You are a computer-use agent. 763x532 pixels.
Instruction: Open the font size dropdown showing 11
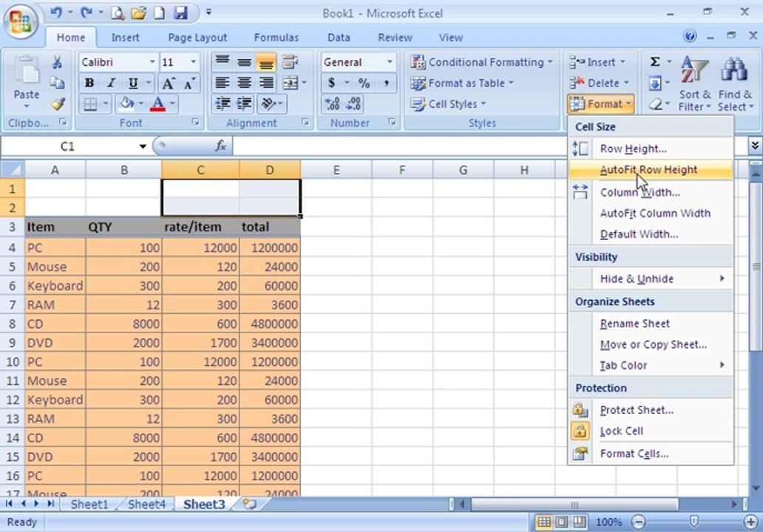(193, 62)
